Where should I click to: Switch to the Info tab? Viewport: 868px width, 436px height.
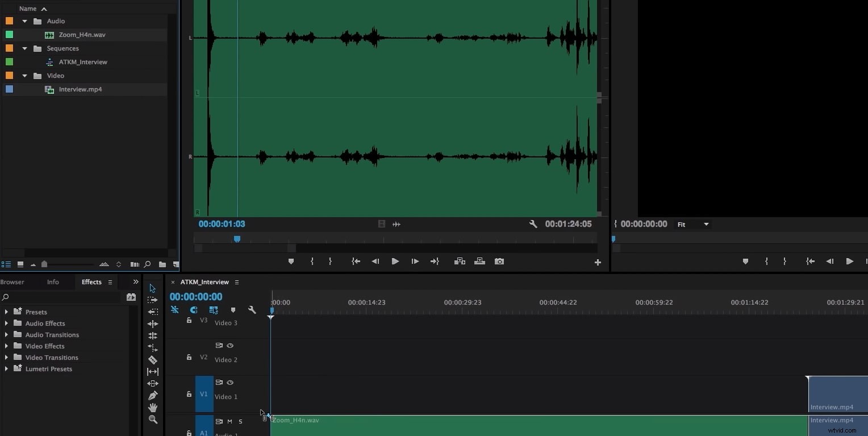click(52, 281)
